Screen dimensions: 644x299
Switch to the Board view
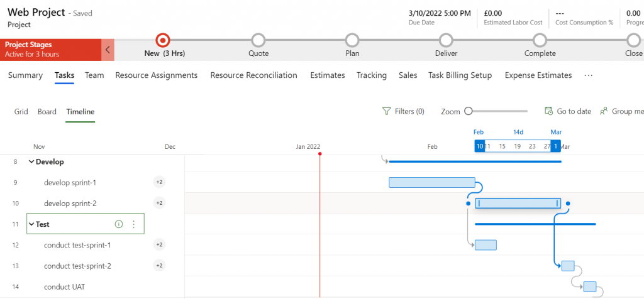[47, 112]
